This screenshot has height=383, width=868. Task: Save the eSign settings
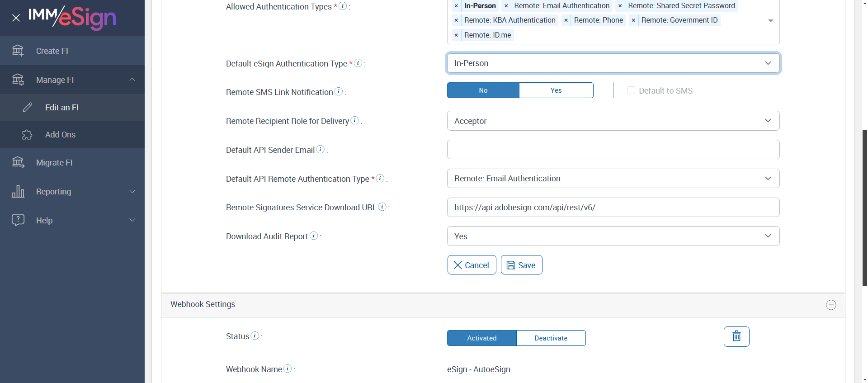click(x=521, y=265)
